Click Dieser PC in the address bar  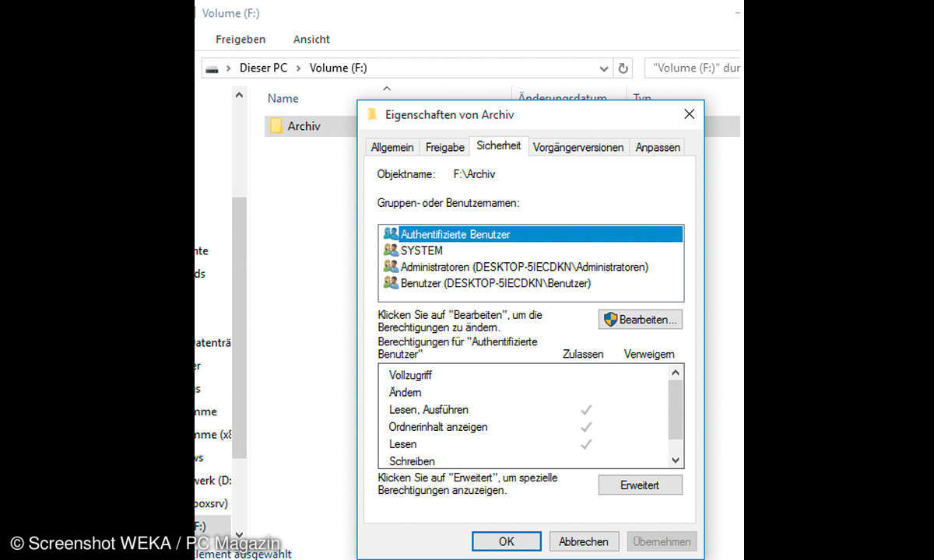pyautogui.click(x=263, y=68)
